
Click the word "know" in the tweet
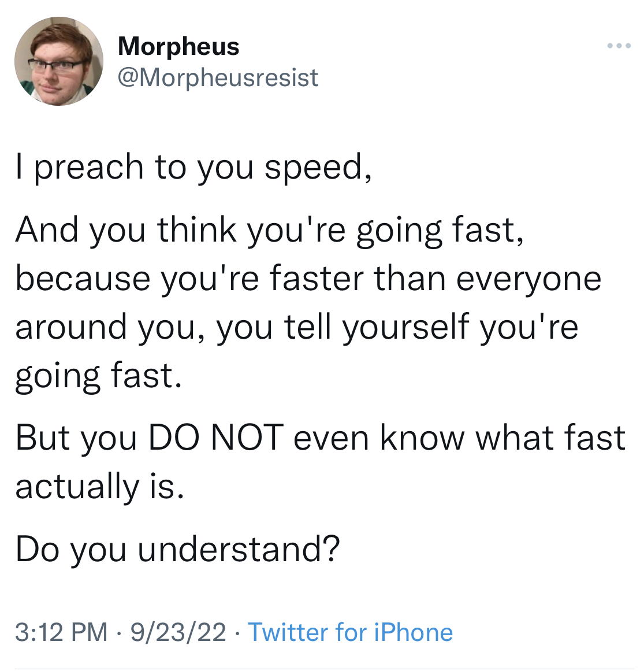pos(422,438)
